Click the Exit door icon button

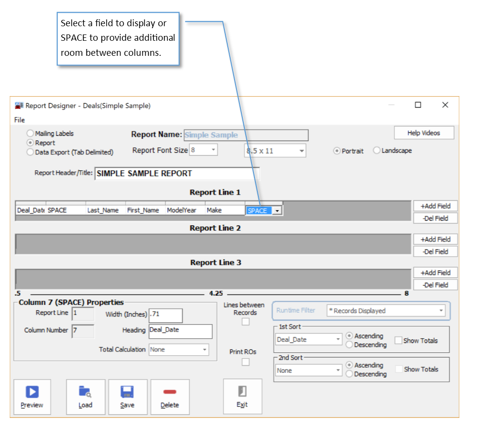pos(242,396)
